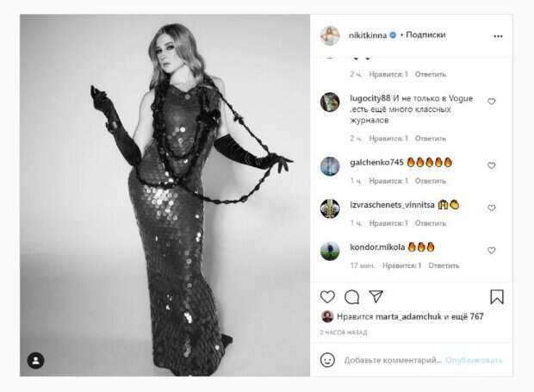The image size is (534, 392).
Task: Like izvraschenets_vinnitsa's comment heart
Action: pos(492,208)
